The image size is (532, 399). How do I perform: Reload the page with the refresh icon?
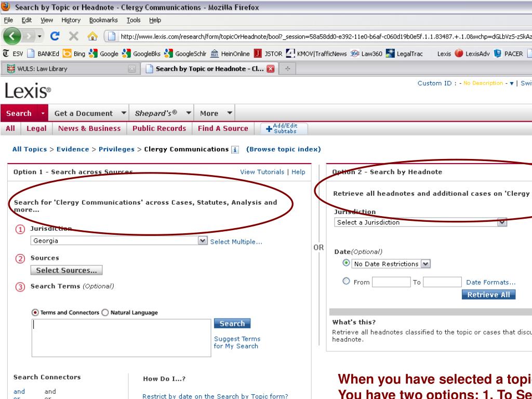point(55,36)
